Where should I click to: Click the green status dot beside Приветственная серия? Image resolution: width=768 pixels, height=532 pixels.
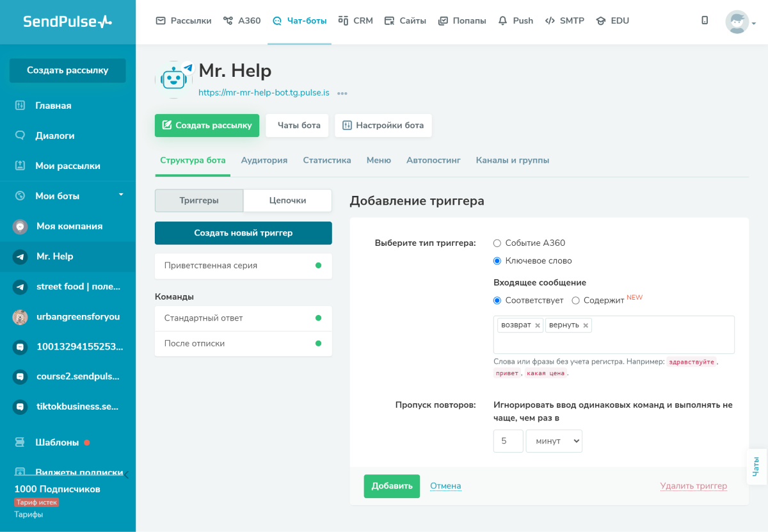click(319, 266)
